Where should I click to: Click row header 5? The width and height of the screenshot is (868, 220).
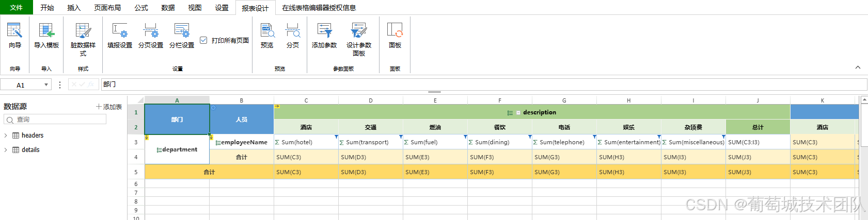136,172
